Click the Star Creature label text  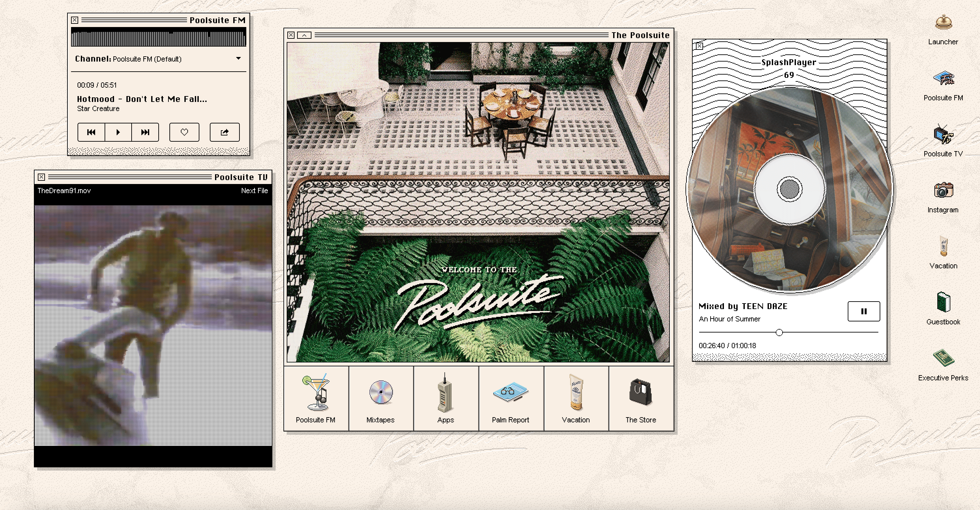pyautogui.click(x=98, y=109)
